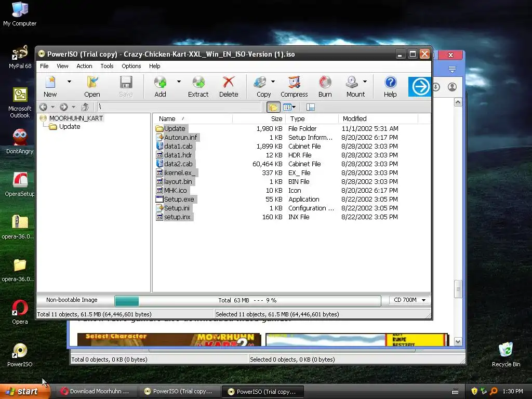
Task: Open the Recycle Bin desktop icon
Action: 506,355
